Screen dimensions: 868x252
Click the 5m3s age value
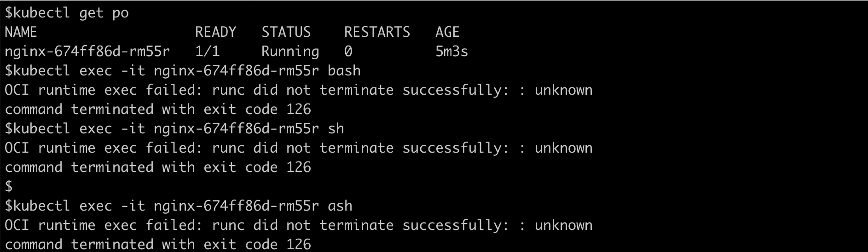click(451, 51)
